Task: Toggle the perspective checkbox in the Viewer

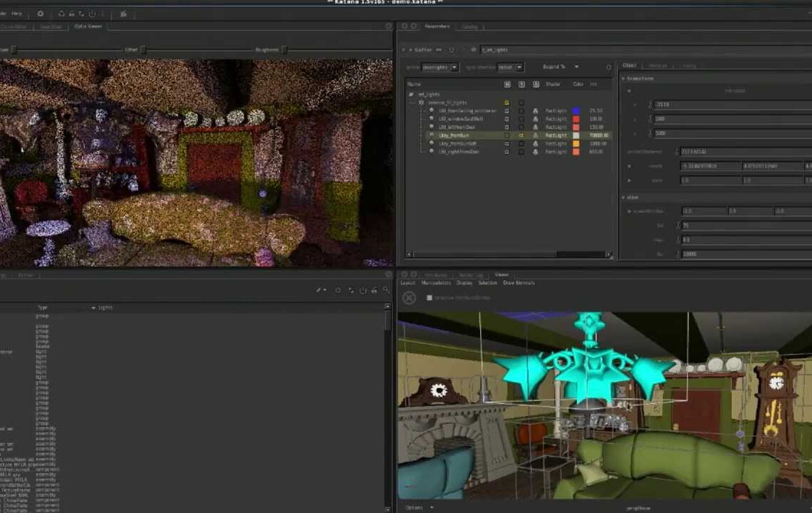Action: [x=428, y=296]
